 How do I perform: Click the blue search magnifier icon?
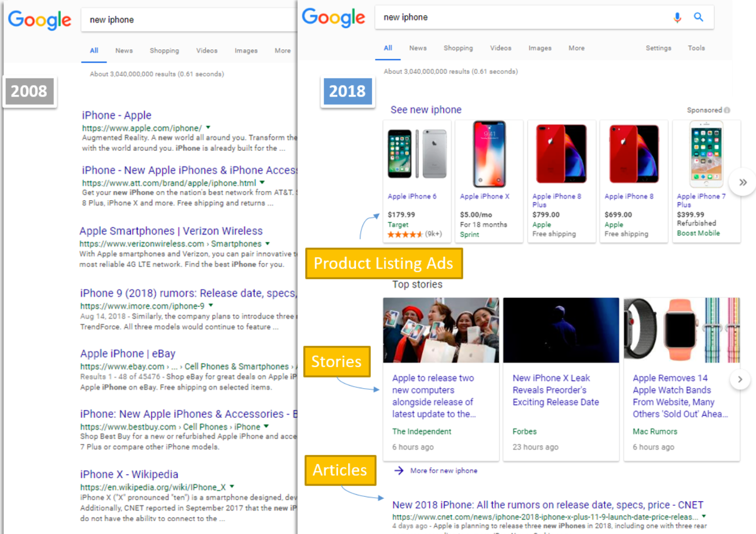(x=698, y=17)
